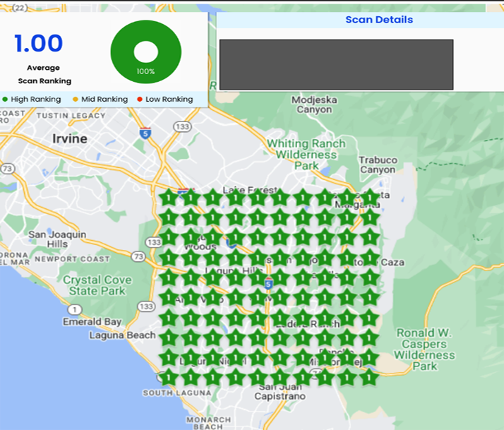Click the red Low Ranking legend dot
The width and height of the screenshot is (504, 430).
click(140, 100)
